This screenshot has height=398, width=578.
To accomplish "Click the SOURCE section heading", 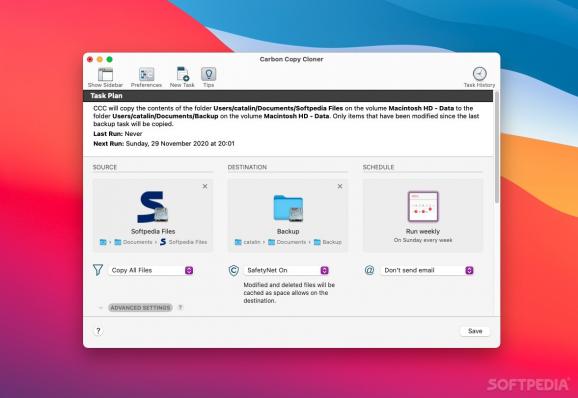I will click(105, 167).
